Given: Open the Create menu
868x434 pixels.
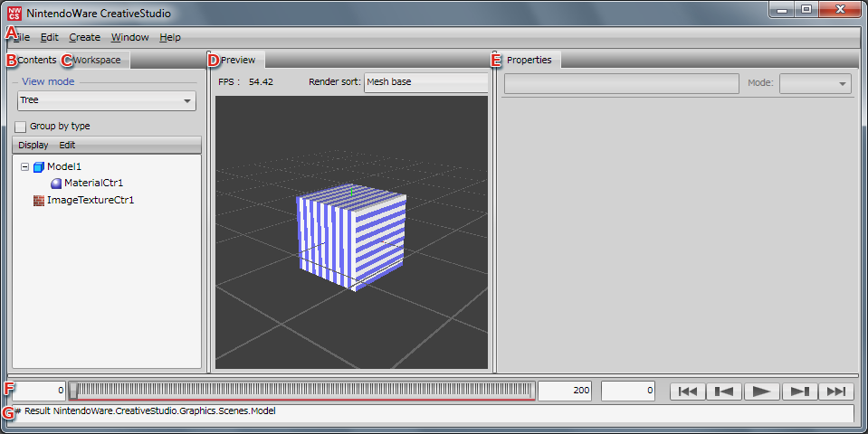Looking at the screenshot, I should [x=84, y=37].
